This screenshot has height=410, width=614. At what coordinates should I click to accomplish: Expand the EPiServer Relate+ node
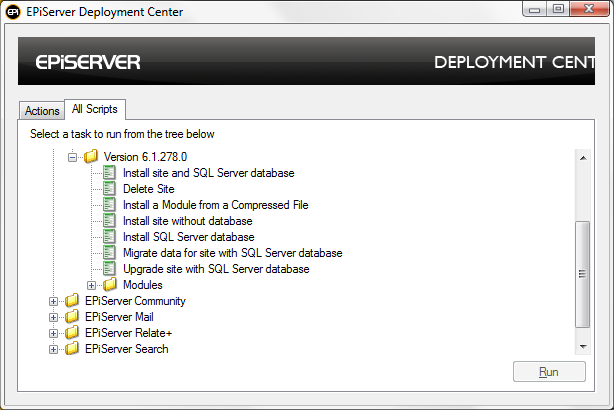53,333
